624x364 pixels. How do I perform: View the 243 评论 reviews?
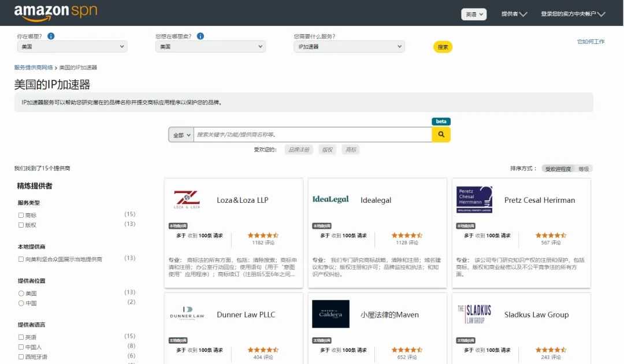coord(551,357)
